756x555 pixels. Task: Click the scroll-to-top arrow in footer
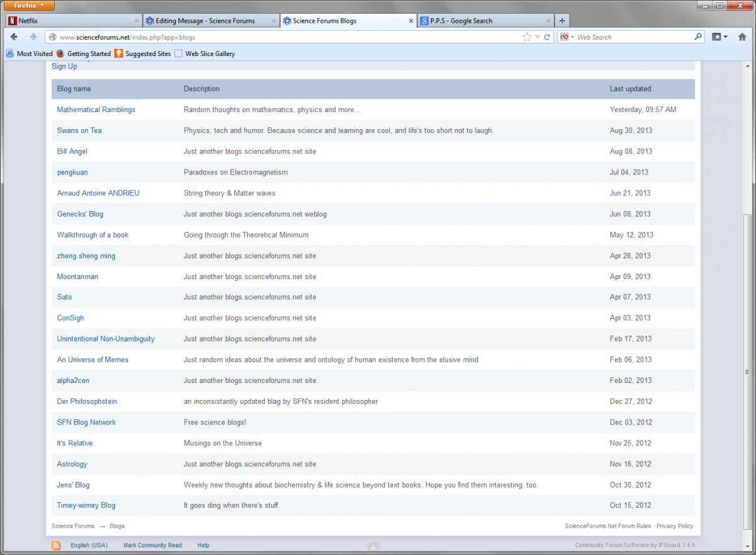tap(373, 546)
